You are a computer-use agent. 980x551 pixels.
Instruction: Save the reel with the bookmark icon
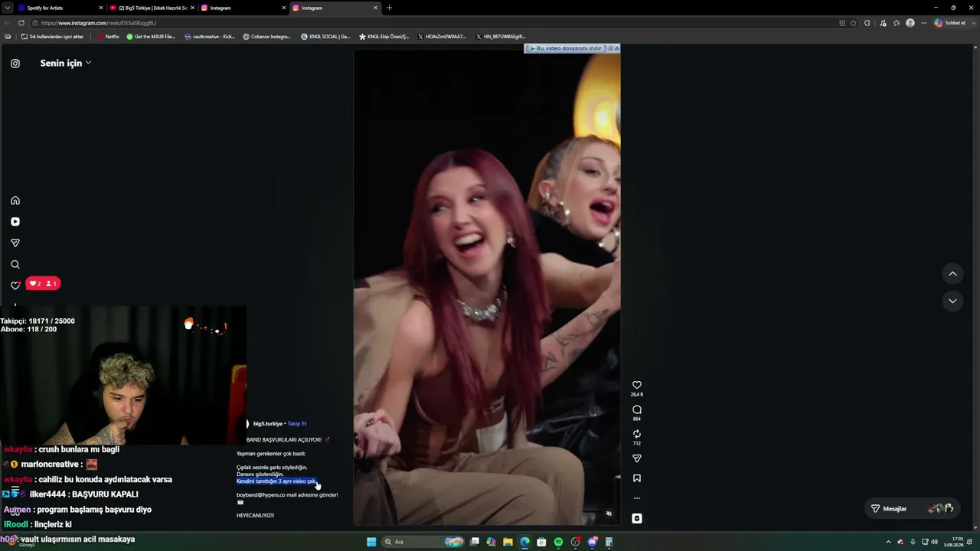click(x=636, y=478)
